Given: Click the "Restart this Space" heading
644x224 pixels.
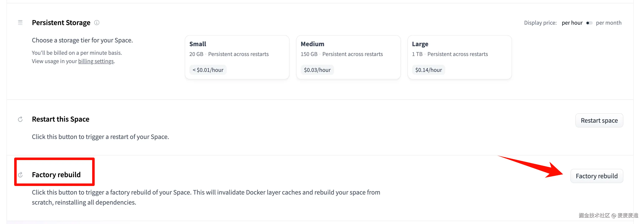Looking at the screenshot, I should [60, 119].
